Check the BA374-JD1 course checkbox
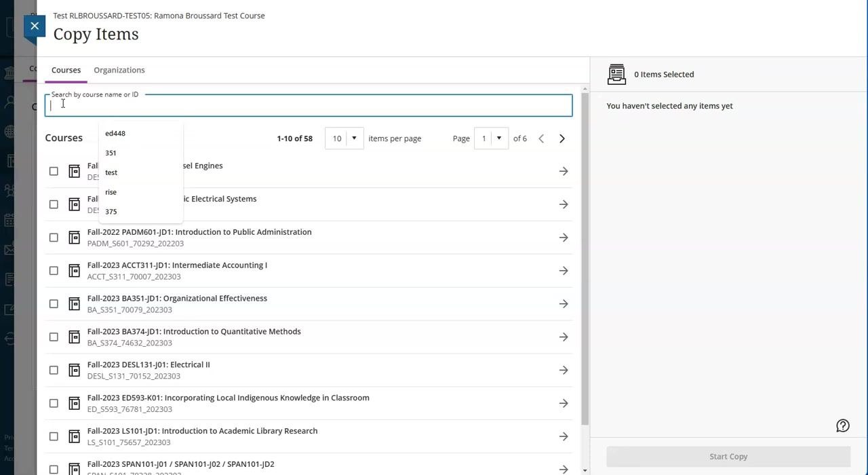Image resolution: width=868 pixels, height=475 pixels. pos(54,337)
